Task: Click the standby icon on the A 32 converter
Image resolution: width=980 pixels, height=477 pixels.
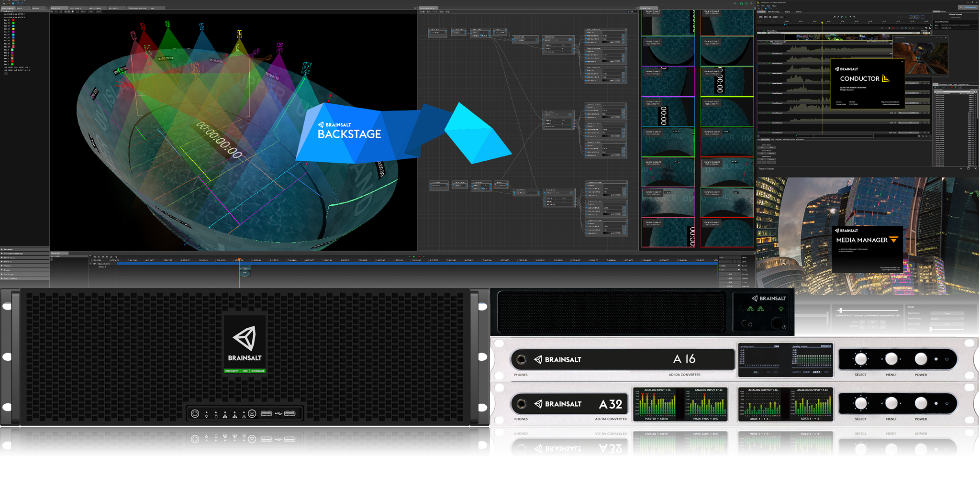Action: [x=947, y=403]
